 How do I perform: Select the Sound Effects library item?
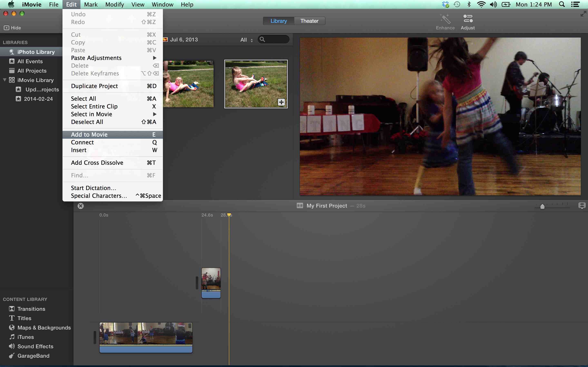pyautogui.click(x=35, y=346)
